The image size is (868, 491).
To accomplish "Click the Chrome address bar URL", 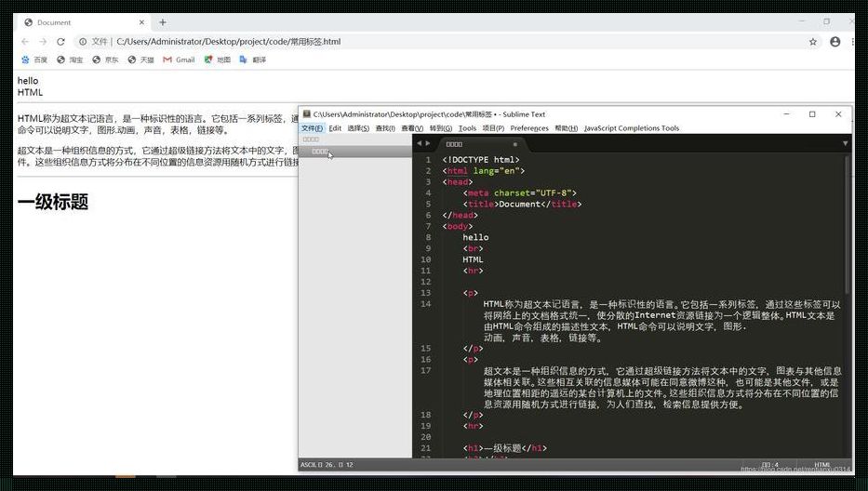I will pos(229,42).
